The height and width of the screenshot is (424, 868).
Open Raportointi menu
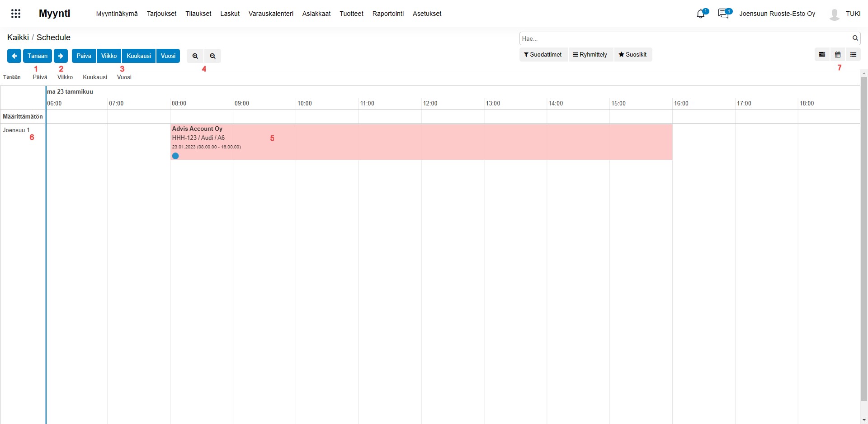[388, 14]
